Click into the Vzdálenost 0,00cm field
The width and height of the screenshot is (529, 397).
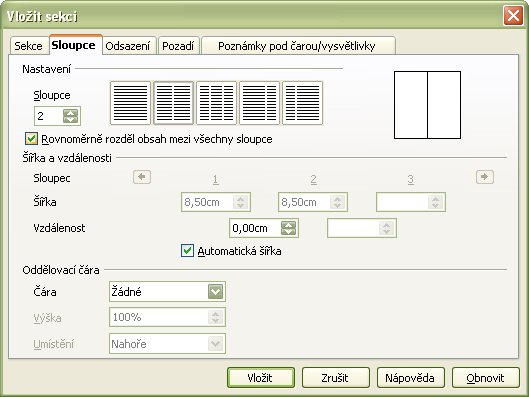pos(255,228)
